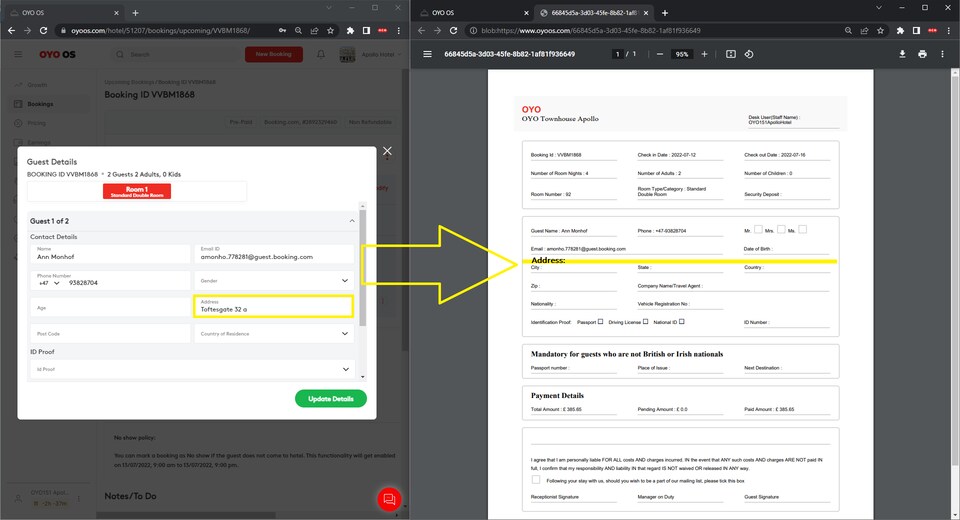The image size is (960, 520).
Task: Click the Post Code field
Action: [x=110, y=334]
